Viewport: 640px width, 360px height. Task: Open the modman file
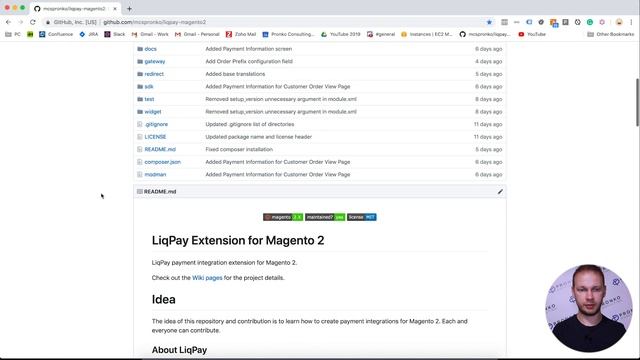155,175
